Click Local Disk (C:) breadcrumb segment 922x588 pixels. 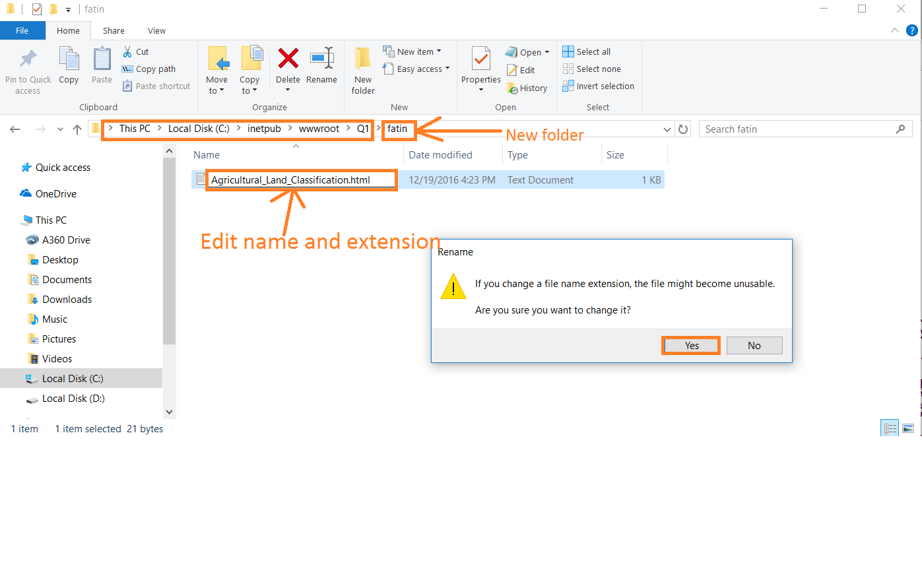pos(199,129)
